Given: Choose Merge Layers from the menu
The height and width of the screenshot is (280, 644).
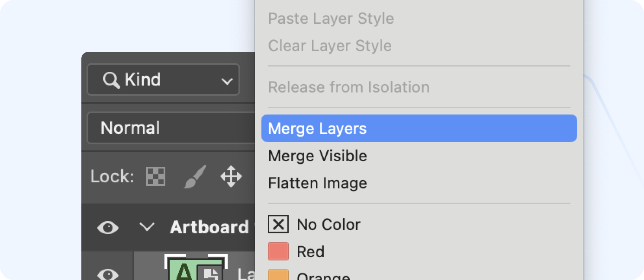Looking at the screenshot, I should coord(317,128).
